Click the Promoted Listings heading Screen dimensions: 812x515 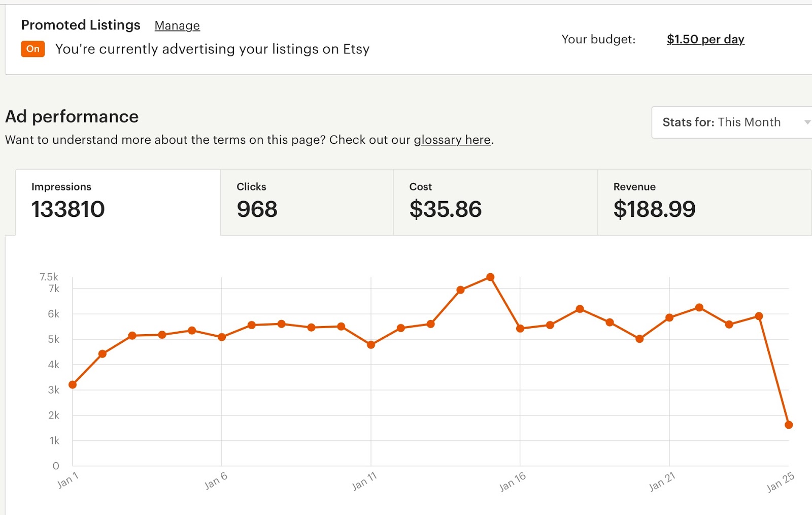coord(81,25)
